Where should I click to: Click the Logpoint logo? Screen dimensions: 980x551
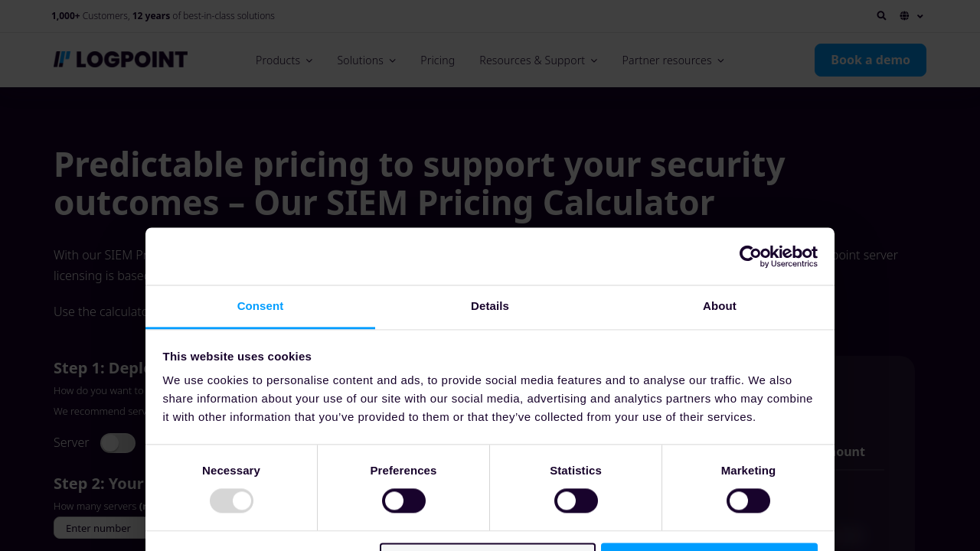pos(120,60)
